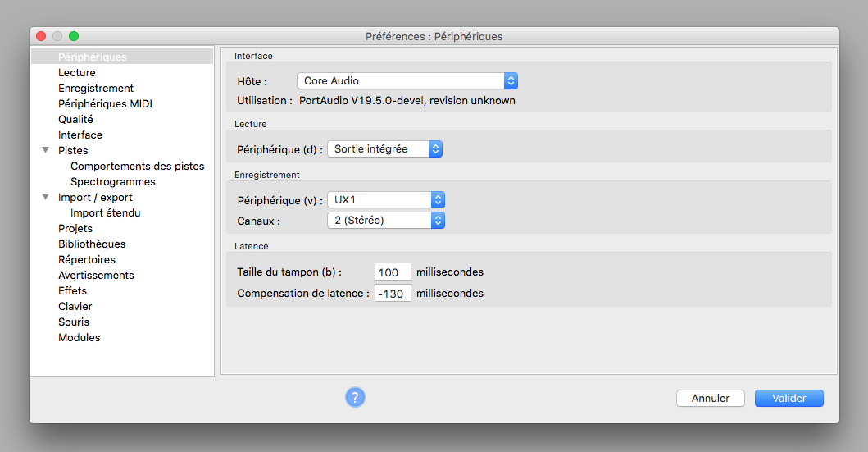
Task: Show the Effets preferences
Action: click(x=72, y=291)
